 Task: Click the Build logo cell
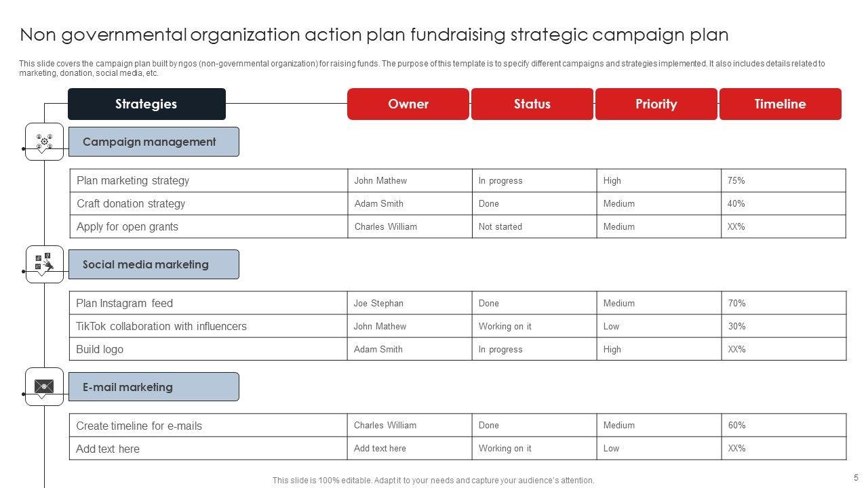coord(100,349)
